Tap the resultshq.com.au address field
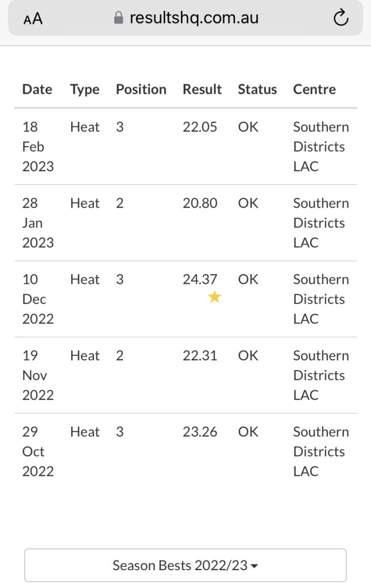 [194, 18]
